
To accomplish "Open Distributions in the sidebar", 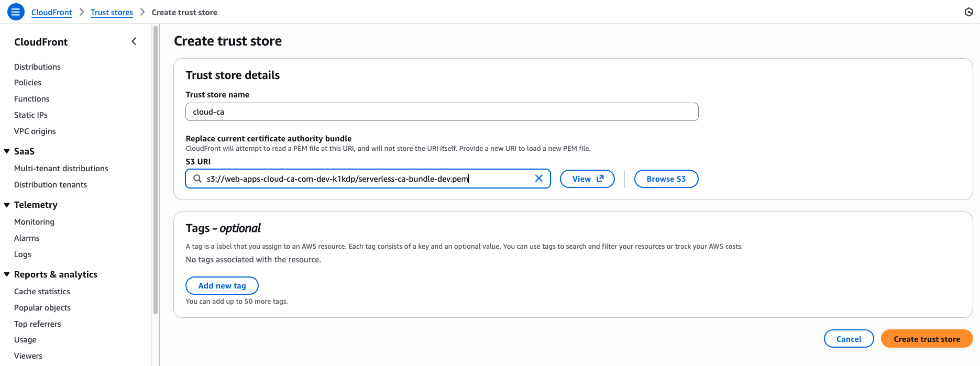I will (x=37, y=66).
